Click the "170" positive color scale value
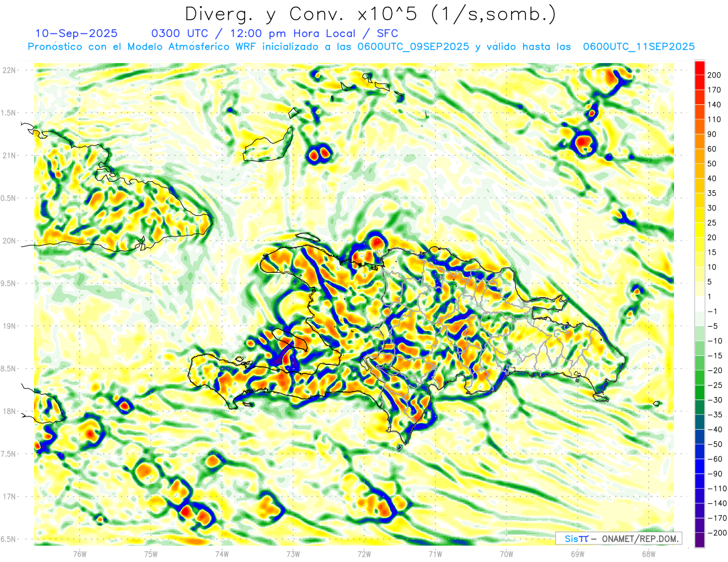728x562 pixels. pyautogui.click(x=714, y=90)
